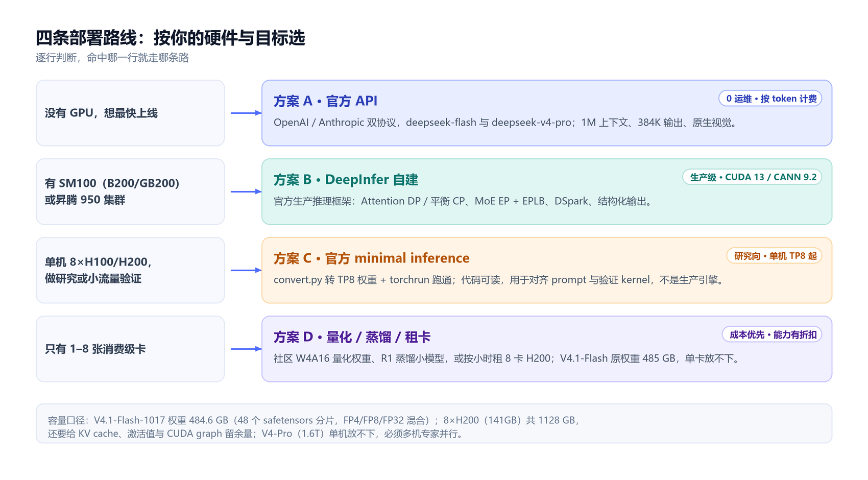
Task: Click the footnote line starting with 容量口径
Action: coord(315,420)
